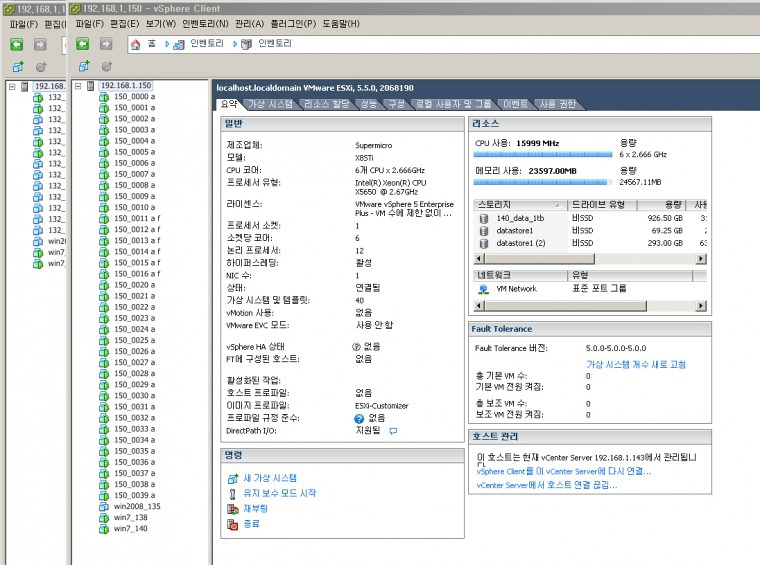The image size is (760, 565).
Task: Select the 150_0025 a virtual machine
Action: [x=135, y=340]
